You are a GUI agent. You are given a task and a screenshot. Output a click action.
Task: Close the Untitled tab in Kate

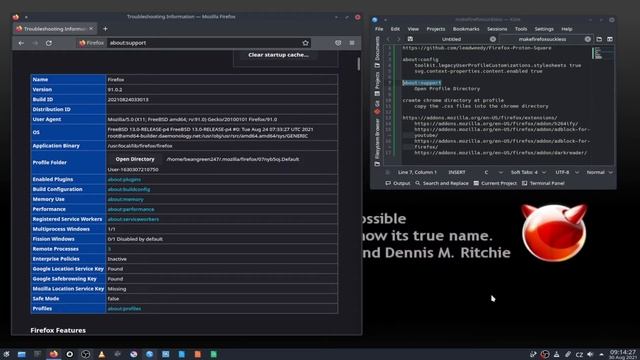[493, 39]
